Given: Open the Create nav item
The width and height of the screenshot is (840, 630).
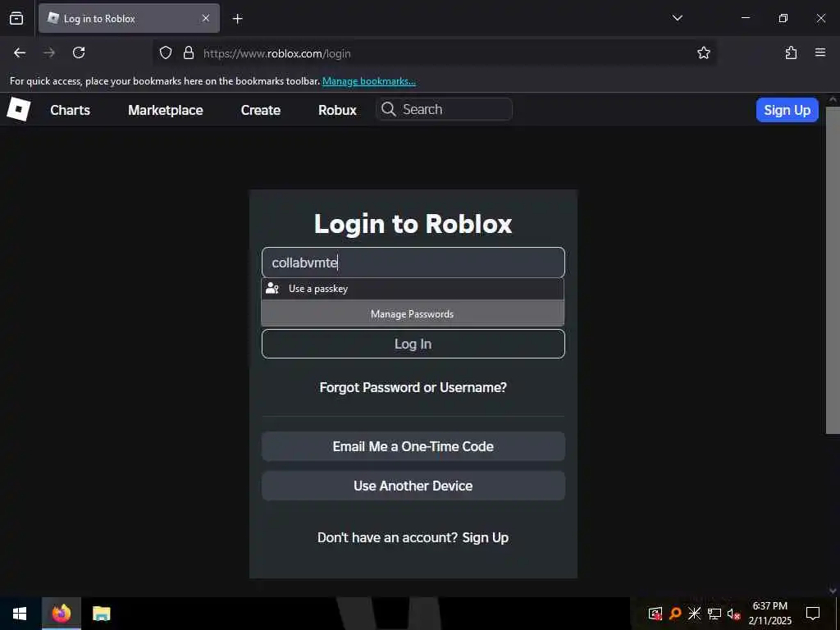Looking at the screenshot, I should click(261, 110).
